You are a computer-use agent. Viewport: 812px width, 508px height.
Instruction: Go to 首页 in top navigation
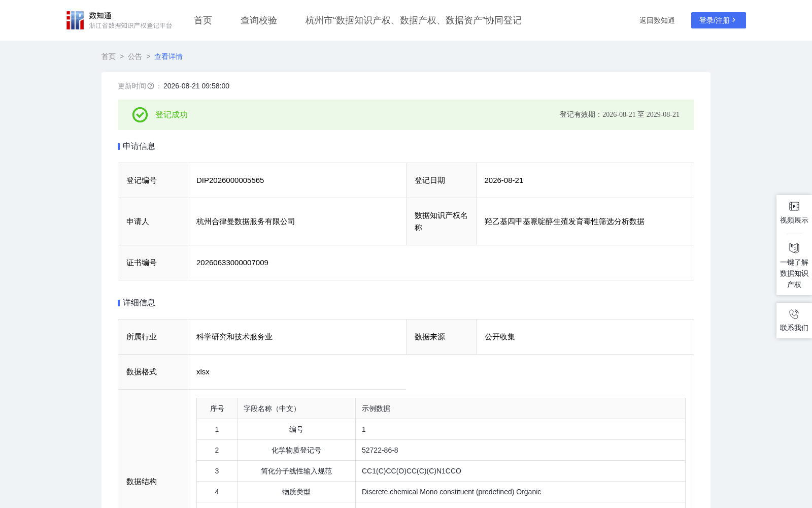203,20
